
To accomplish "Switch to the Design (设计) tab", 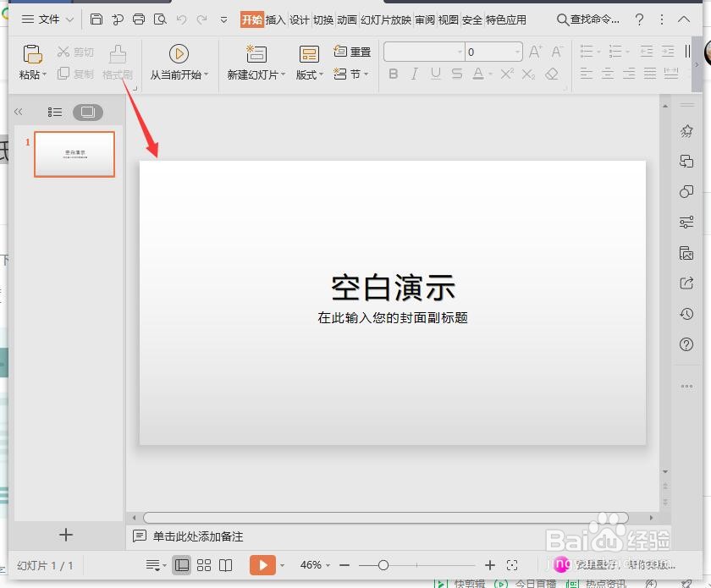I will 300,19.
